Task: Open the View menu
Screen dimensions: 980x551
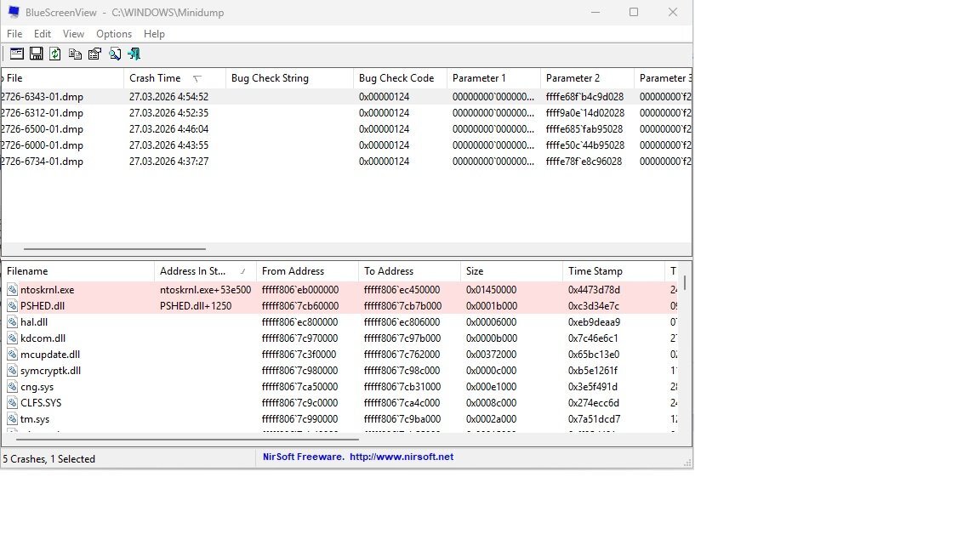Action: 73,34
